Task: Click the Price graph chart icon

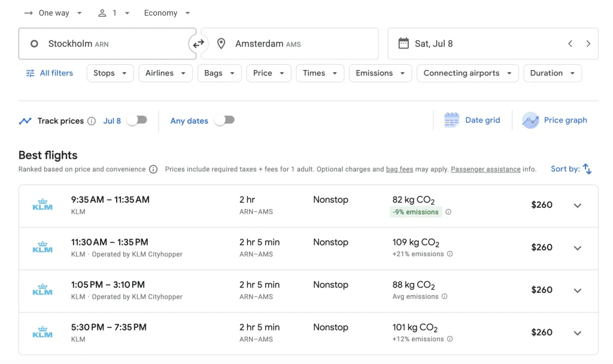Action: click(x=530, y=120)
